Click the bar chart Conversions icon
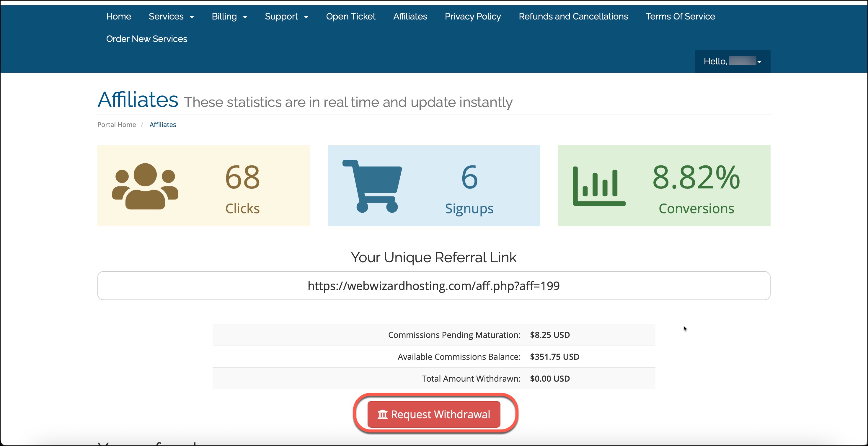This screenshot has width=868, height=446. (599, 186)
